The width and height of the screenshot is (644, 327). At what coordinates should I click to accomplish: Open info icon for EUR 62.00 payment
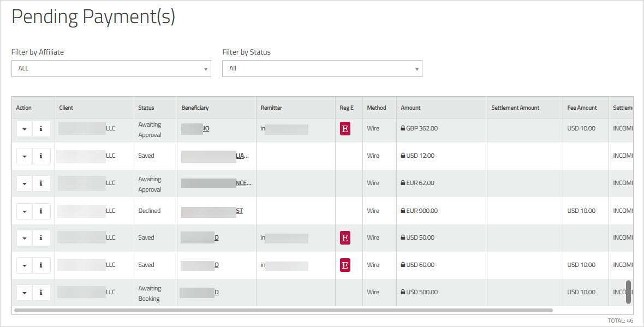coord(41,183)
